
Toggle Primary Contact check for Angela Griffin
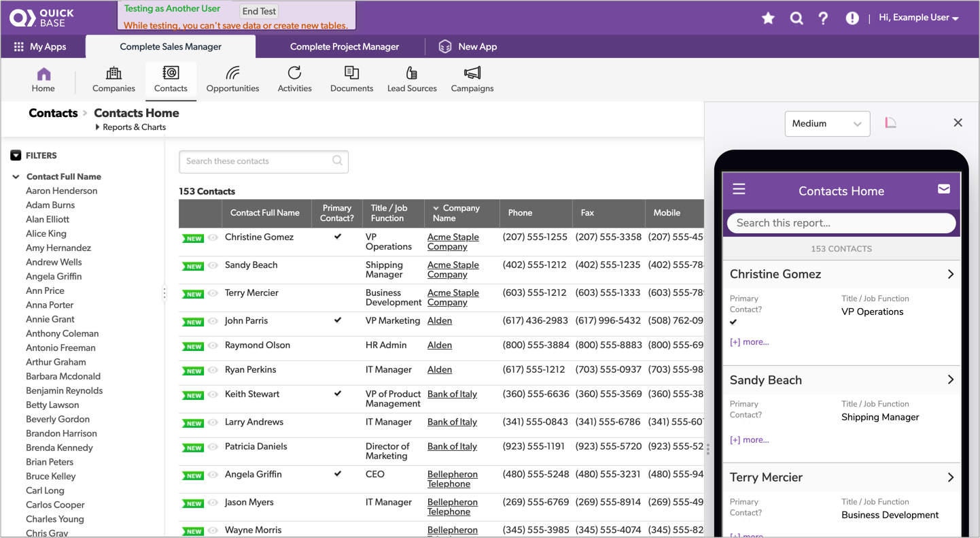click(338, 474)
